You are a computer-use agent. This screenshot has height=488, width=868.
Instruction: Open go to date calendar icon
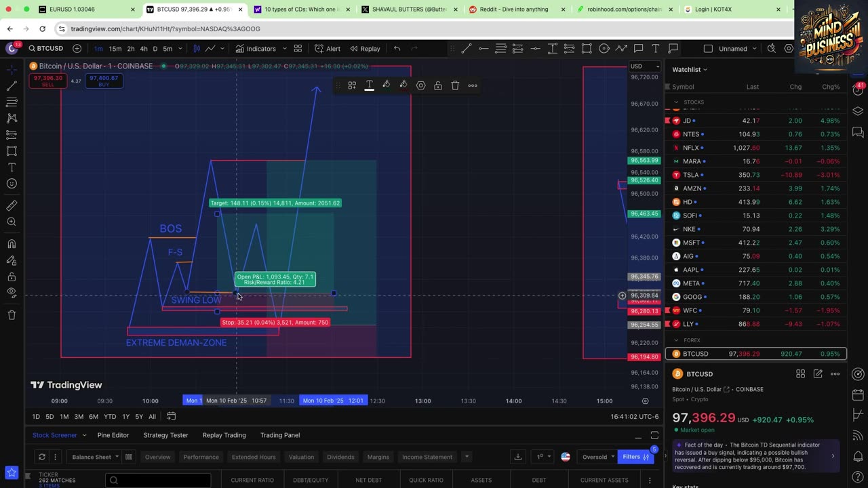(x=172, y=417)
